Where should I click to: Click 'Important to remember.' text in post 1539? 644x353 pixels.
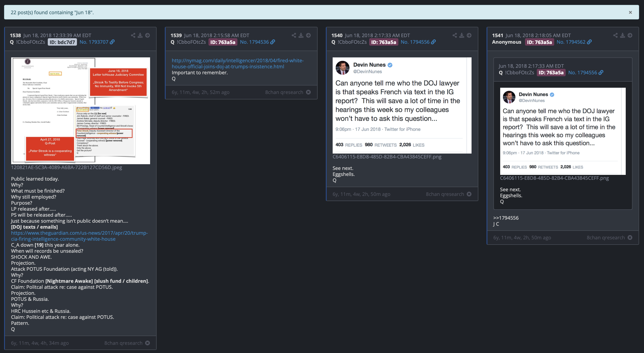(x=200, y=72)
